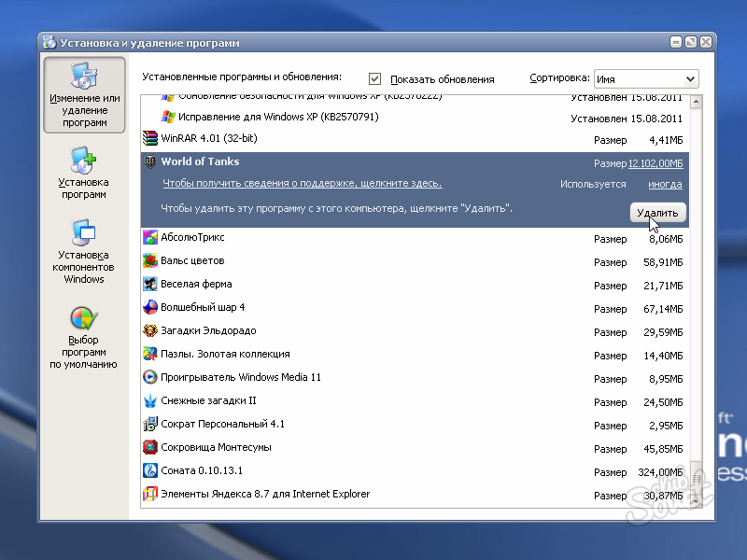
Task: Select the Соната 0.10.13.1 icon
Action: click(x=150, y=470)
